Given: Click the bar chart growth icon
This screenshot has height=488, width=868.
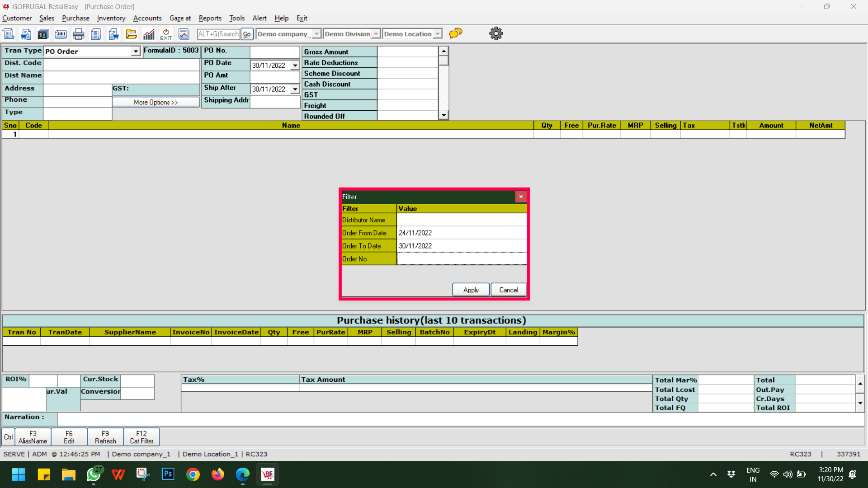Looking at the screenshot, I should (x=149, y=34).
